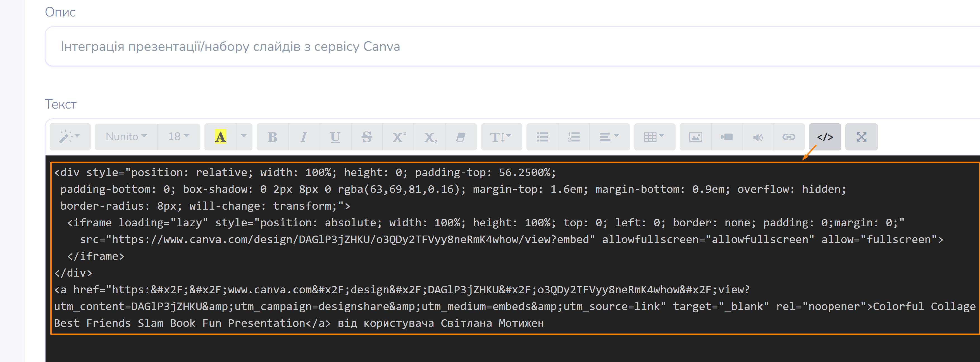Toggle italic formatting
This screenshot has height=362, width=980.
click(304, 137)
